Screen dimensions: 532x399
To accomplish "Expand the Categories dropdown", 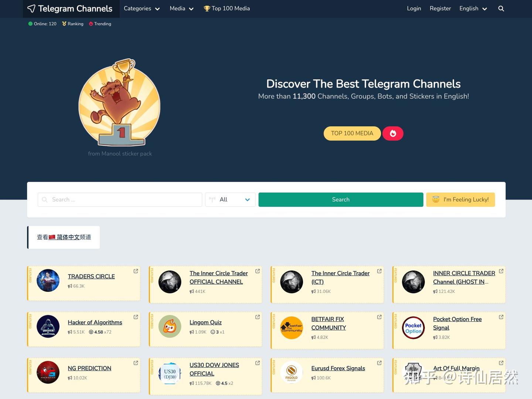I will 141,8.
